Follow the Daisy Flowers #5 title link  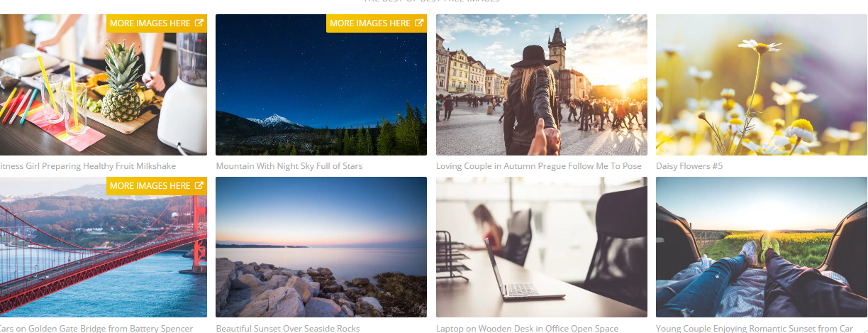[689, 166]
